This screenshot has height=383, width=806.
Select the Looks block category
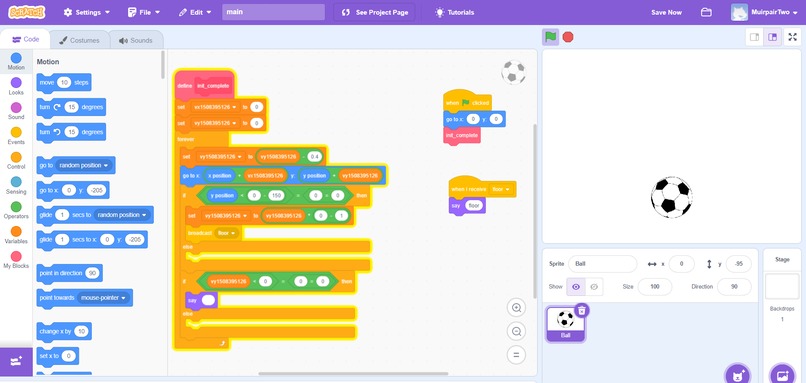tap(16, 86)
